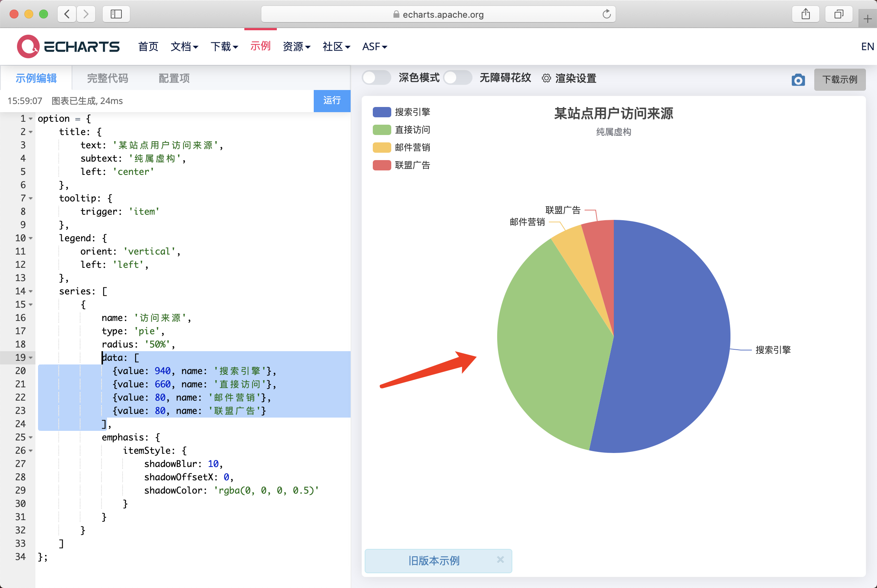Open the 文档 dropdown menu
The height and width of the screenshot is (588, 877).
pos(184,46)
